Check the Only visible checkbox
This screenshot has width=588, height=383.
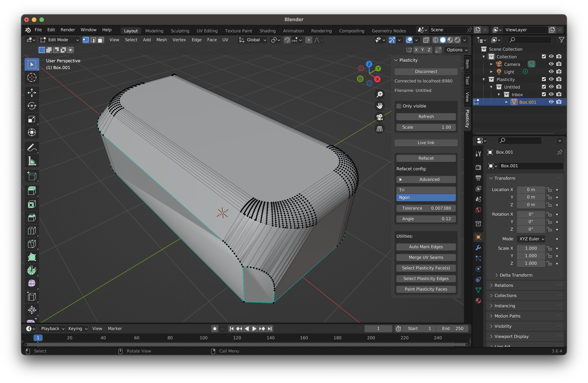point(399,106)
